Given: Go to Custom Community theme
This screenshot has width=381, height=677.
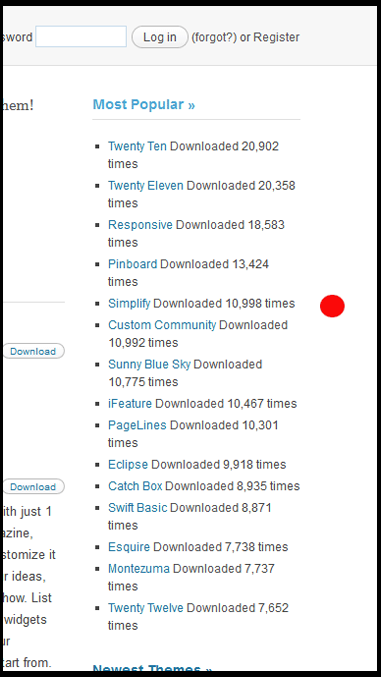Looking at the screenshot, I should pyautogui.click(x=162, y=325).
